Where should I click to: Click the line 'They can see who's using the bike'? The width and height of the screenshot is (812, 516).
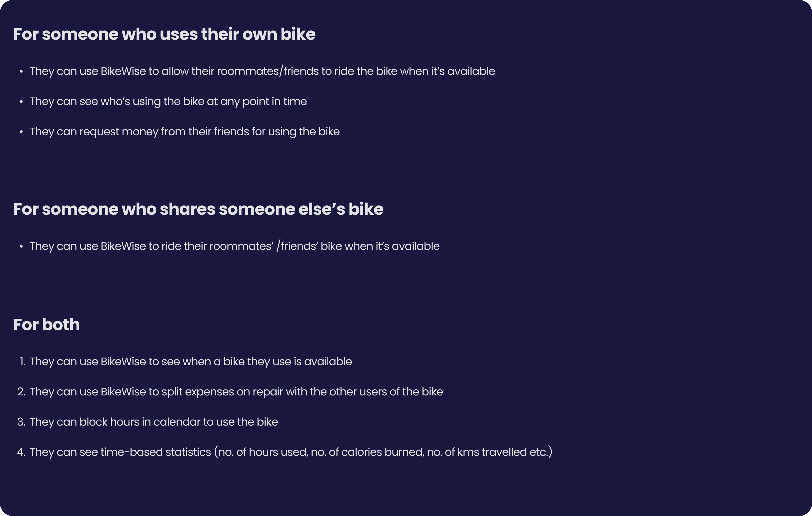click(x=168, y=101)
